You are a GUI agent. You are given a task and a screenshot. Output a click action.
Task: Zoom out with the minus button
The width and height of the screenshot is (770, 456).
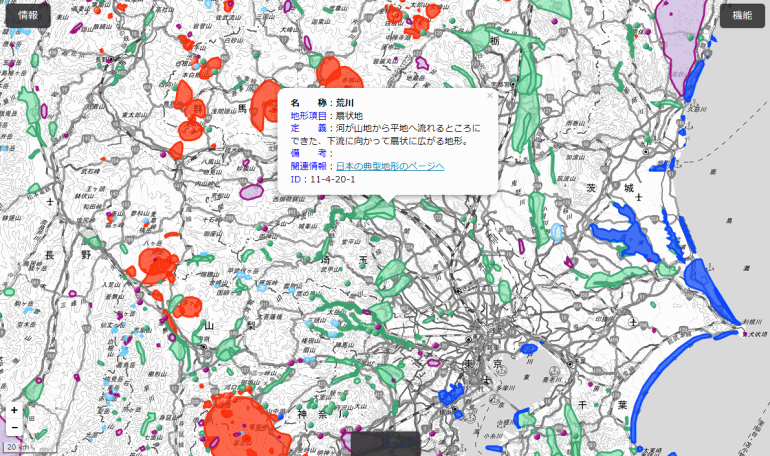(14, 428)
